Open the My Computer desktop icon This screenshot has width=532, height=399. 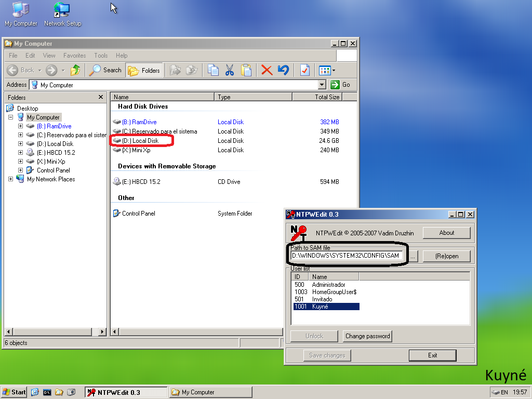tap(21, 14)
